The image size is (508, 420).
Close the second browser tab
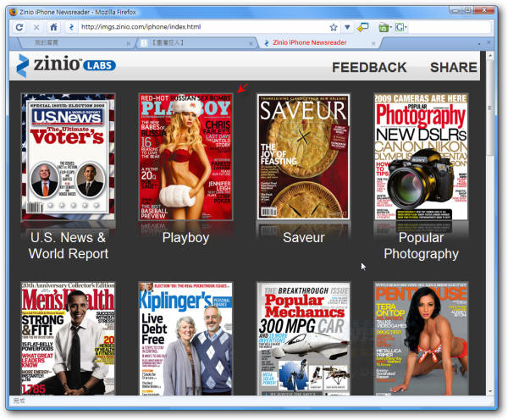tap(251, 43)
